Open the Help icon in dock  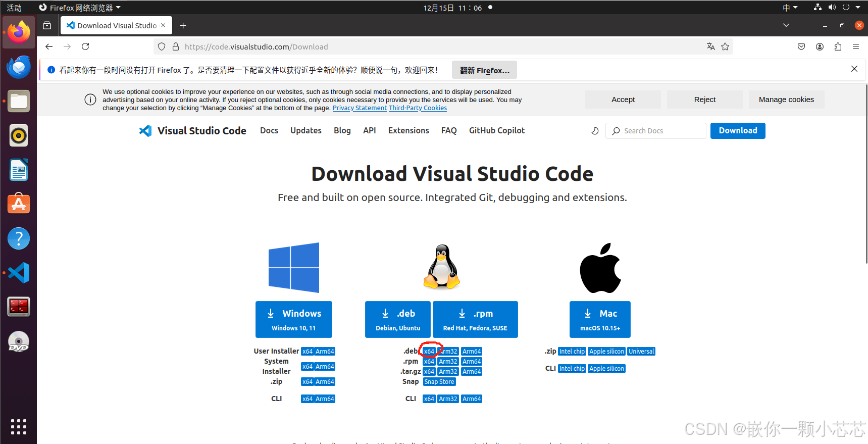(x=19, y=238)
